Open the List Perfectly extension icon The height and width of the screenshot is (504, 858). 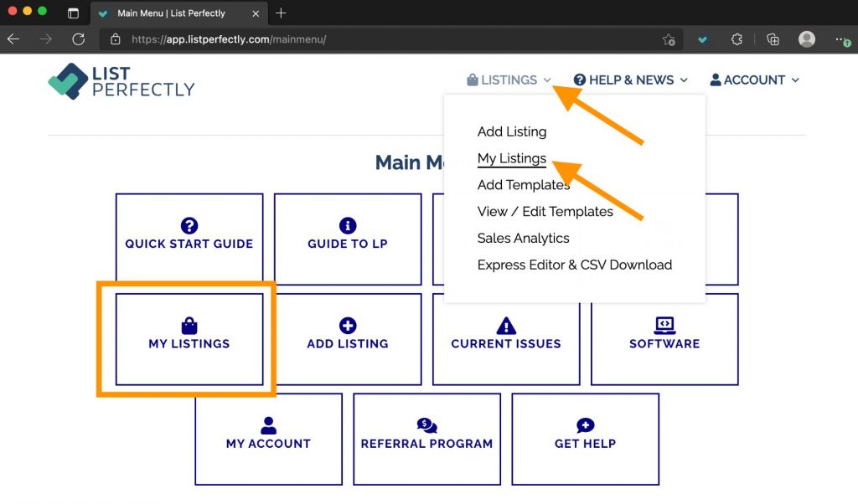(703, 39)
